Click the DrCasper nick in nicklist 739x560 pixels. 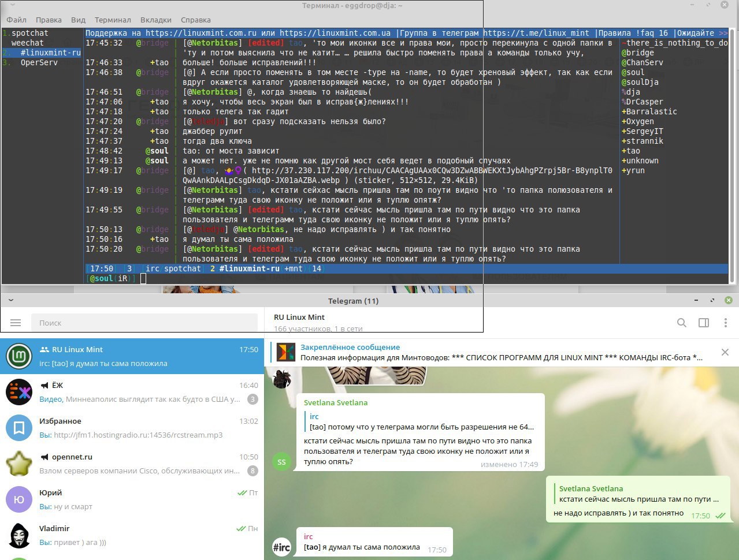pos(645,102)
